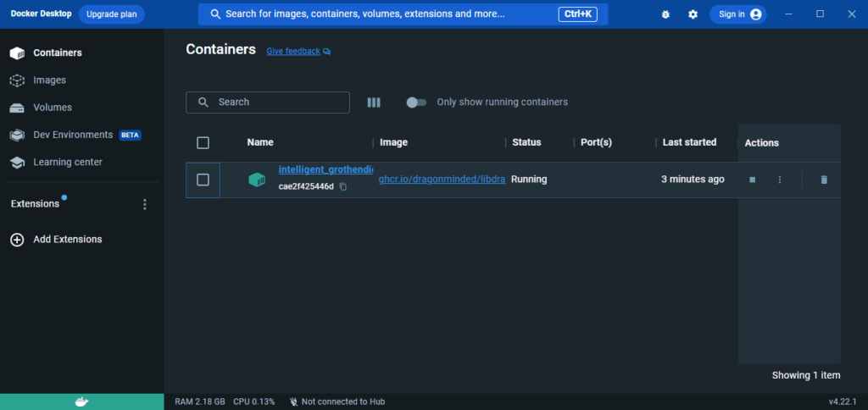The width and height of the screenshot is (868, 410).
Task: Toggle Only show running containers
Action: pos(416,102)
